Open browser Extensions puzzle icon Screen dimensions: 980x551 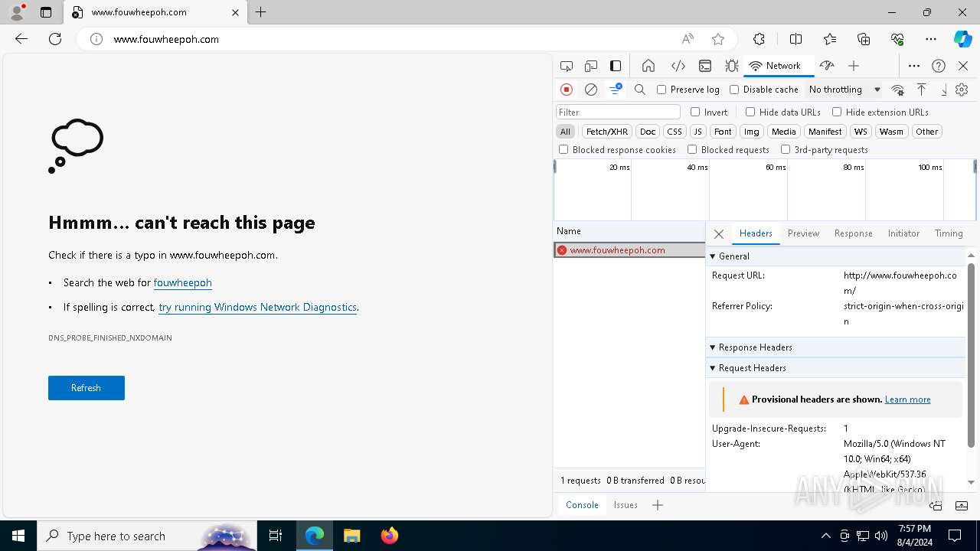point(759,39)
